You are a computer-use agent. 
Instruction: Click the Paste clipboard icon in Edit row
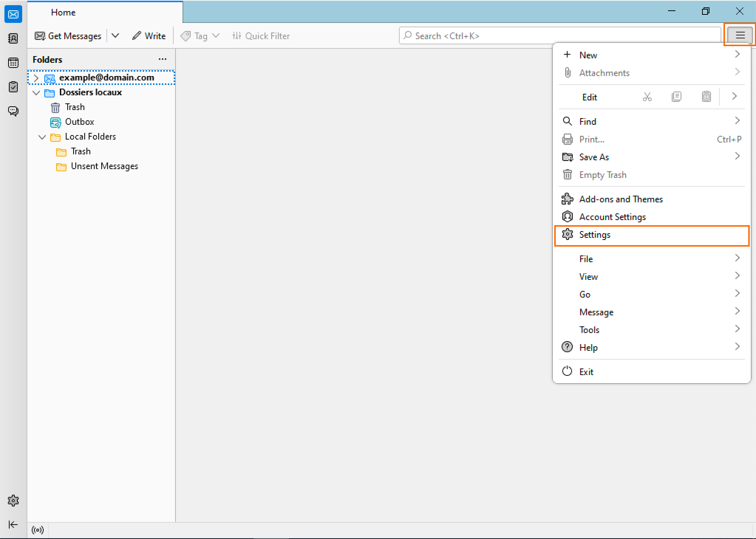click(x=706, y=97)
